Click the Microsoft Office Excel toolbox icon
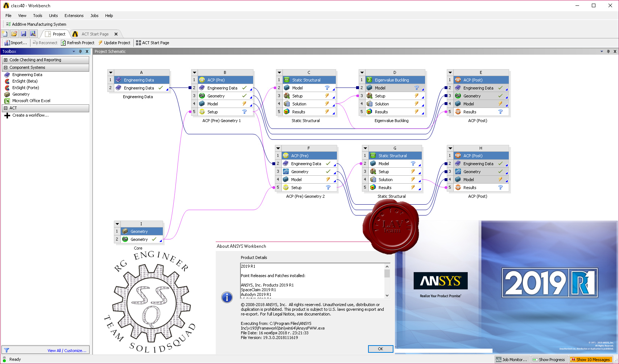619x364 pixels. coord(7,101)
